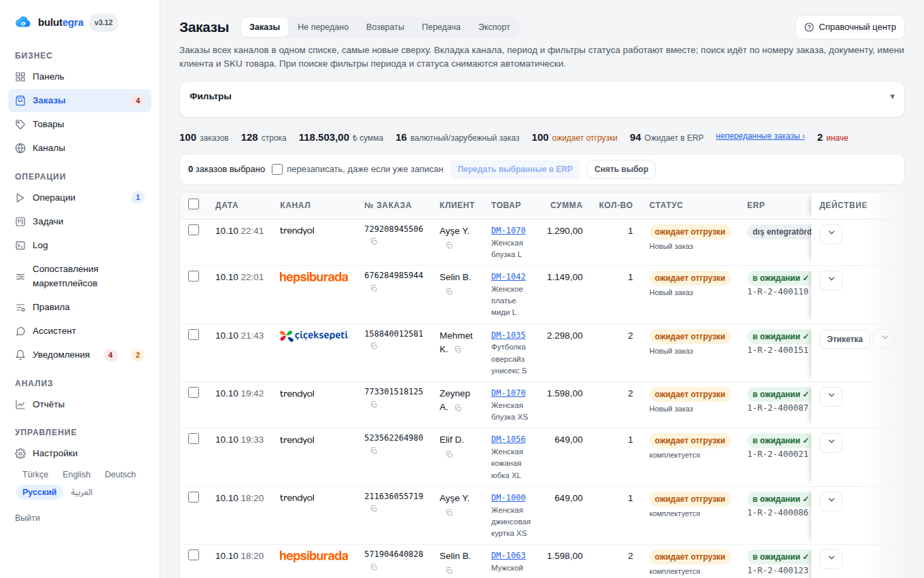This screenshot has height=578, width=924.
Task: Open product link DM-1035
Action: coord(508,335)
